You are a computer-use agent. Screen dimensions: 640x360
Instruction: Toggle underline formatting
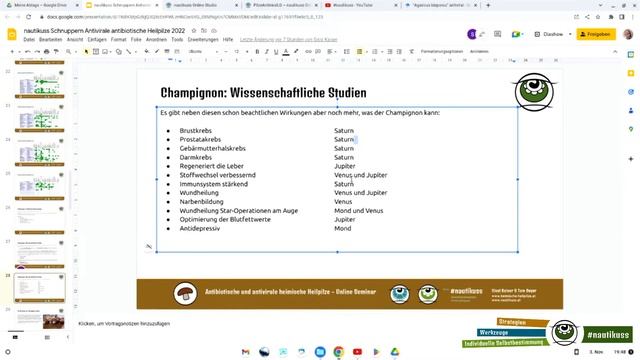[x=276, y=51]
